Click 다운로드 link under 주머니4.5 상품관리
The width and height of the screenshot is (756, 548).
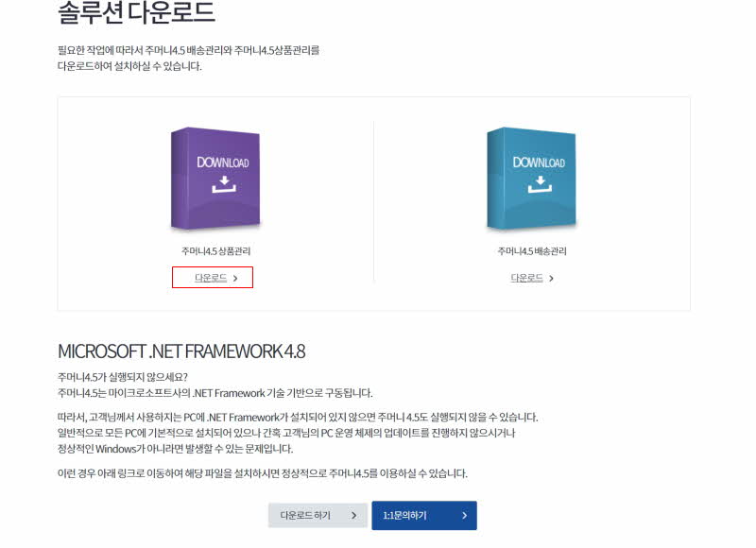(211, 278)
